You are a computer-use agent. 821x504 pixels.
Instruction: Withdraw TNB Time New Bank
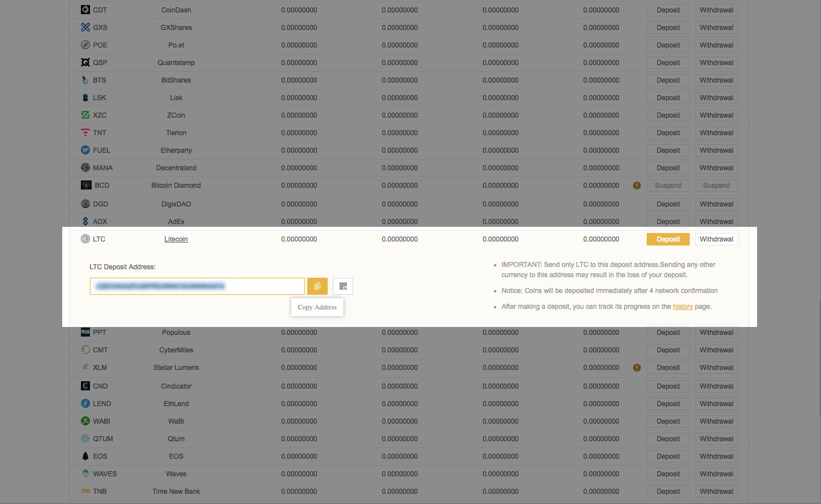[716, 492]
